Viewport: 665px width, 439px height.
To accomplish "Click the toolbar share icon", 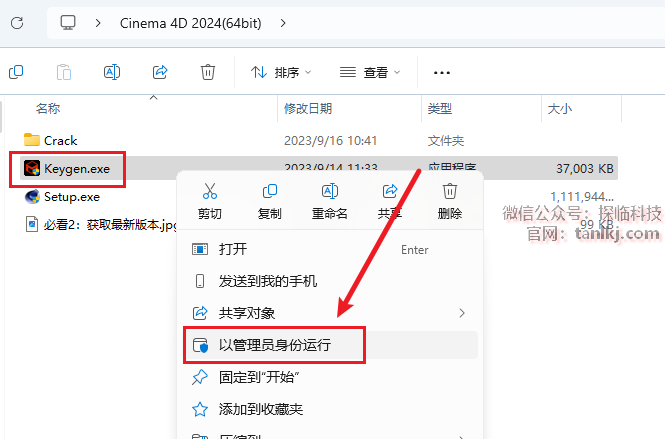I will [x=159, y=72].
